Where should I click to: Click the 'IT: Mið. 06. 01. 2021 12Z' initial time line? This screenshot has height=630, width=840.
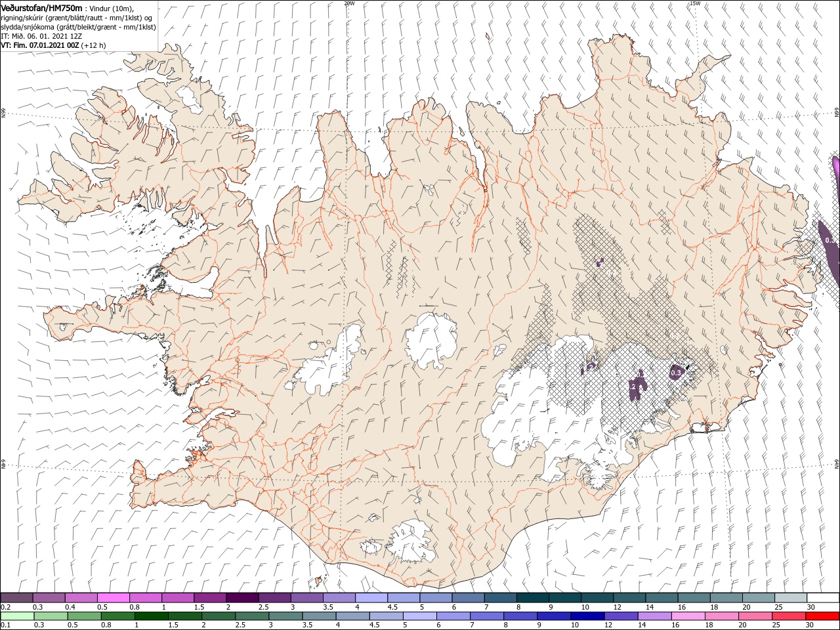pyautogui.click(x=41, y=36)
